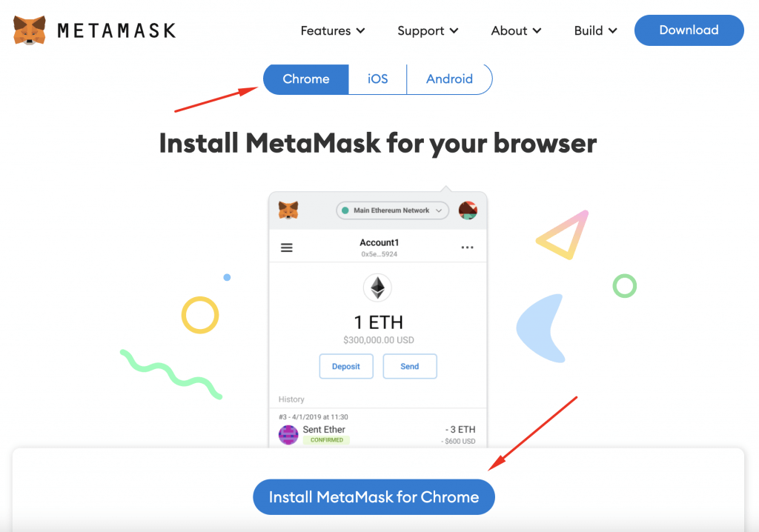Switch to the iOS tab
759x532 pixels.
377,79
